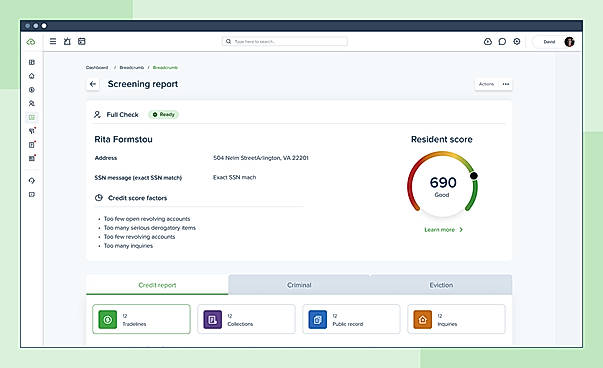Click the address value ending in VA 22201
The height and width of the screenshot is (368, 603).
[261, 158]
